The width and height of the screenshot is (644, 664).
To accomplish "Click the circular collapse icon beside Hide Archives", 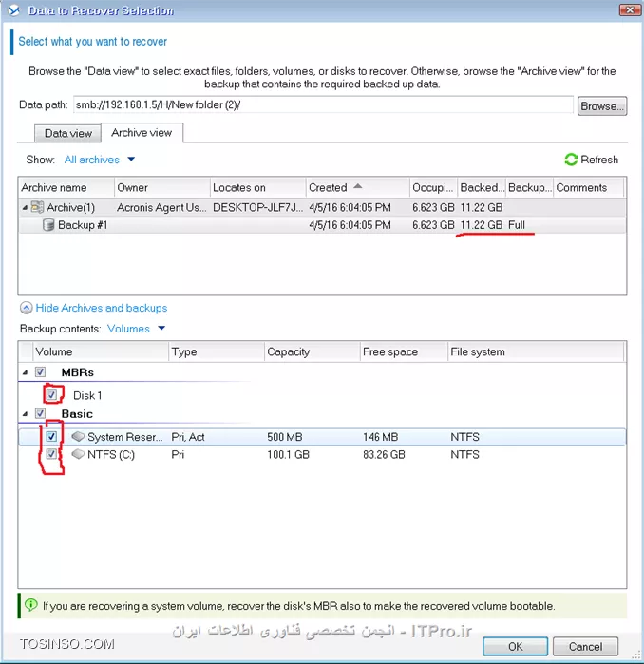I will [27, 308].
